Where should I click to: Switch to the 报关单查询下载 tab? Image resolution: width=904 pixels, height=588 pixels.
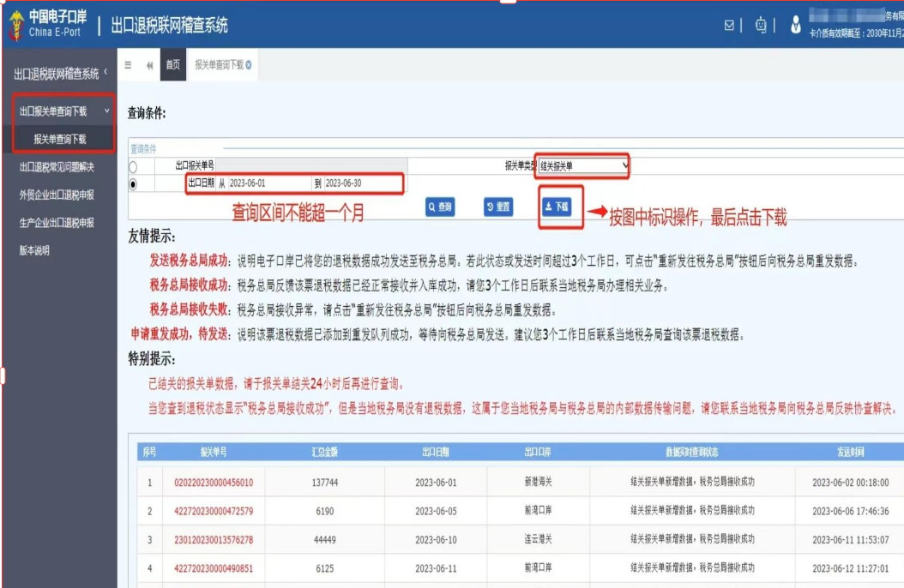223,64
